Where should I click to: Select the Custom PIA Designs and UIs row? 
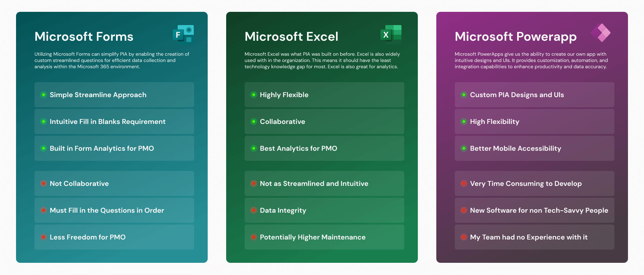pos(535,95)
